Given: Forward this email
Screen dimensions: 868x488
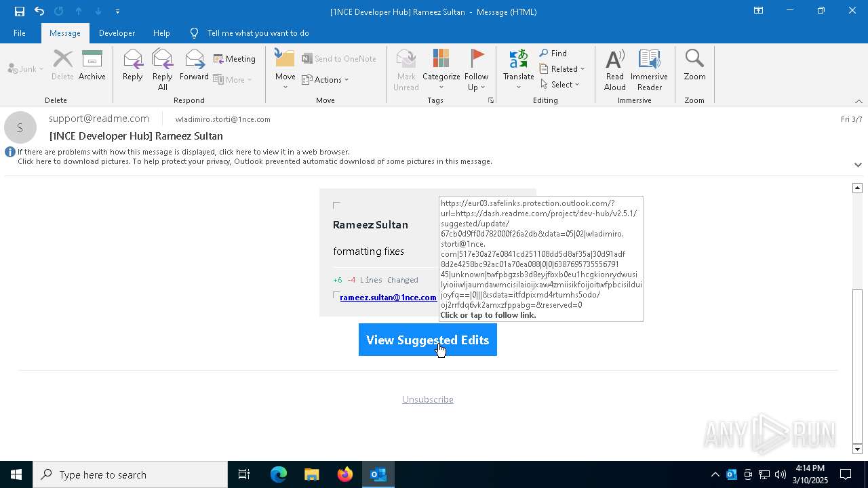Looking at the screenshot, I should [195, 65].
